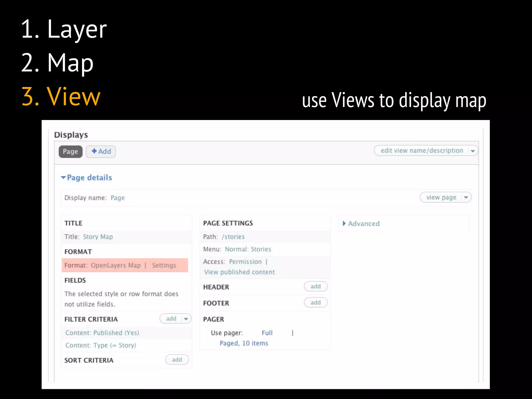Click the view page button
Screen dimensions: 532x399
(x=441, y=197)
